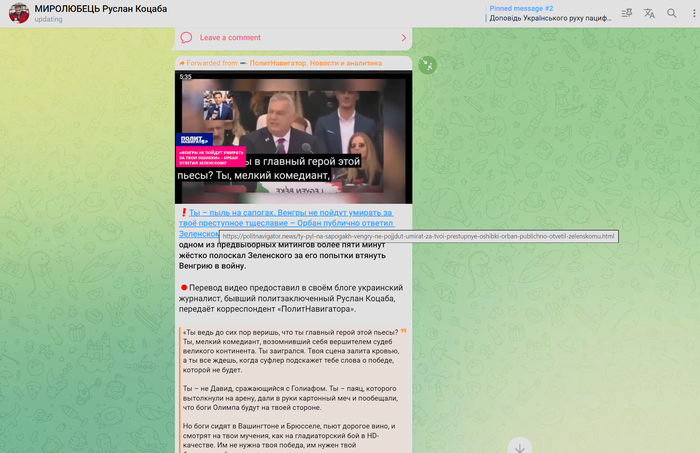Viewport: 700px width, 453px height.
Task: Click the channel title МИРОЛЮБЕЦЬ Руслан Коцаба
Action: (x=100, y=8)
